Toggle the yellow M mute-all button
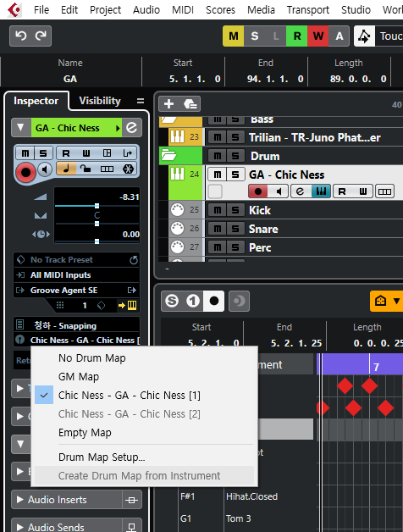 [x=234, y=36]
